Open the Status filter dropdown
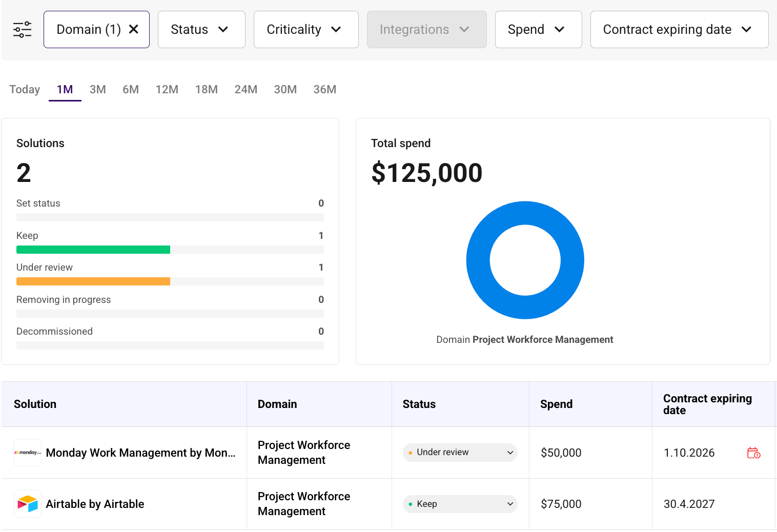 pyautogui.click(x=201, y=29)
